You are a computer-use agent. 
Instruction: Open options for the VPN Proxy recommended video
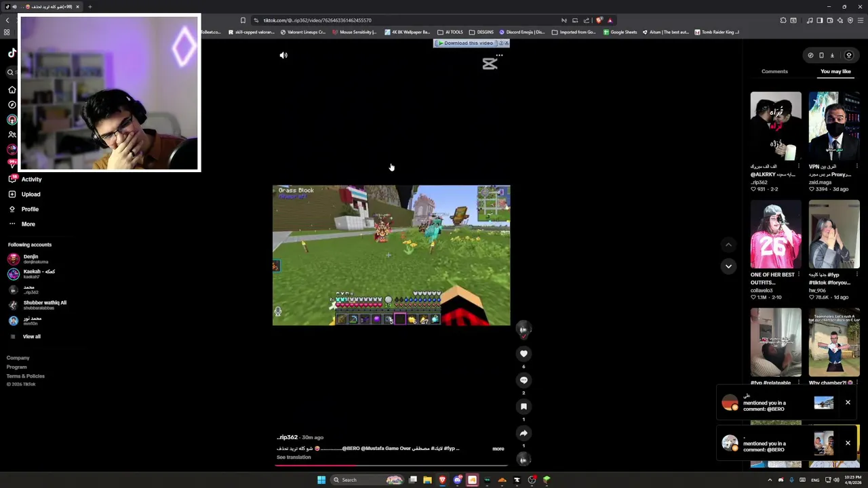857,166
